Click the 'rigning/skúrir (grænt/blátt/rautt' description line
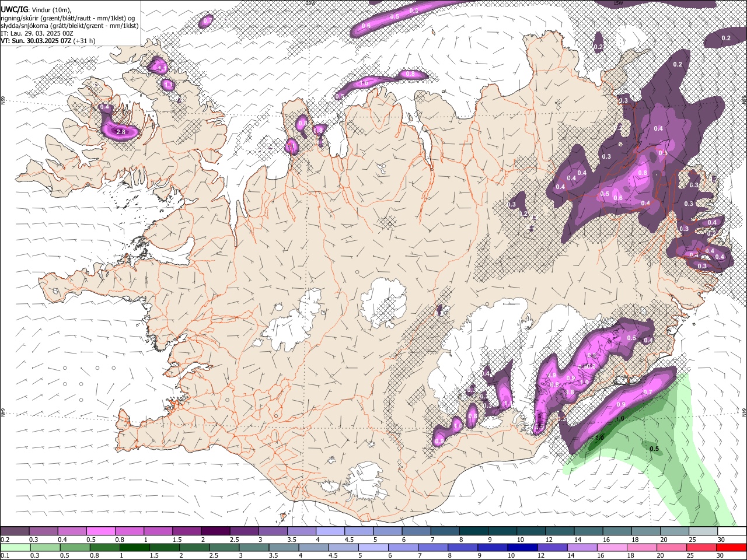This screenshot has height=560, width=747. (67, 17)
